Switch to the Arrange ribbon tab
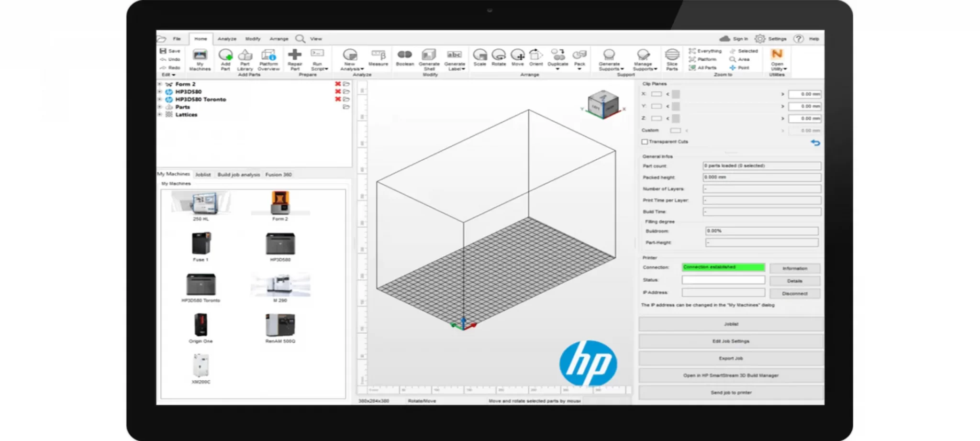Screen dimensions: 980x441 [x=278, y=39]
